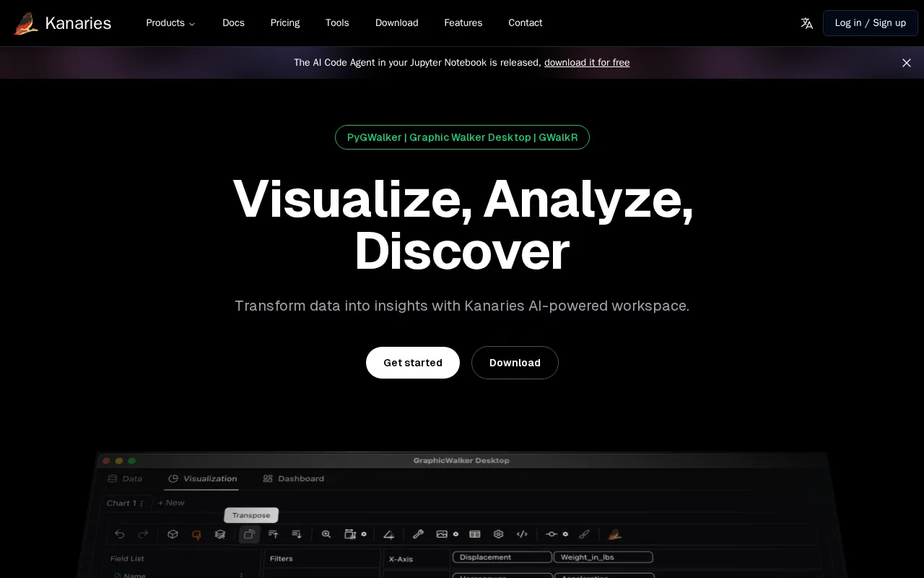Open options dropdown beside export image icon
Viewport: 924px width, 578px height.
click(x=456, y=535)
